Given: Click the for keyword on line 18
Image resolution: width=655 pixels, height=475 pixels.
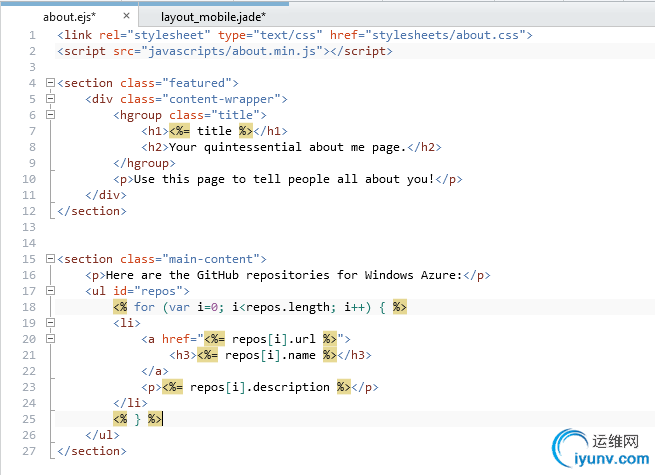Looking at the screenshot, I should [x=144, y=307].
